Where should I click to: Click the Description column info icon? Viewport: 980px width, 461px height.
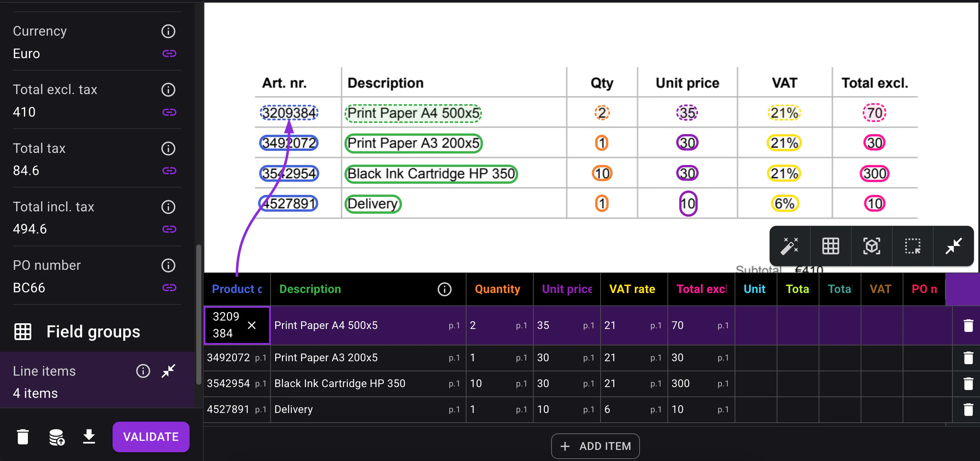click(444, 289)
